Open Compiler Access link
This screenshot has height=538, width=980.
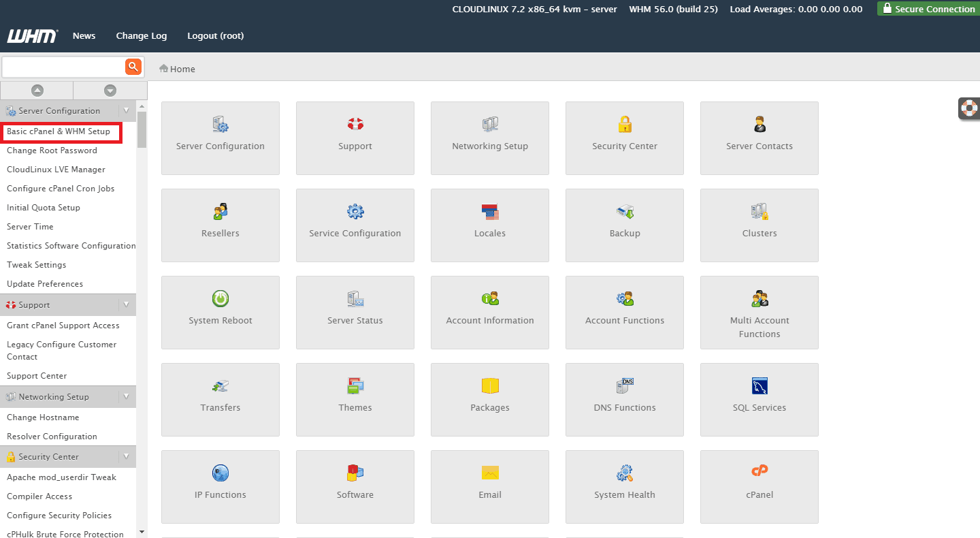pyautogui.click(x=39, y=496)
